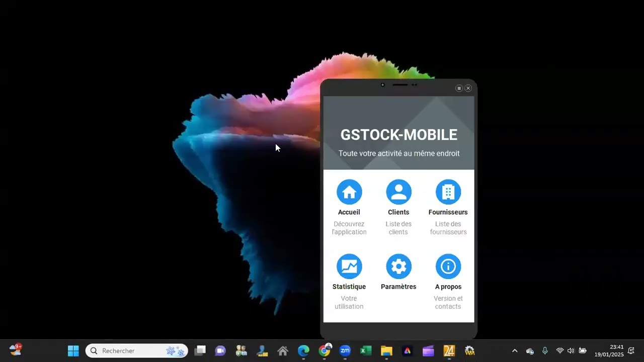
Task: Click 'Version et contacts' description text
Action: coord(448,302)
